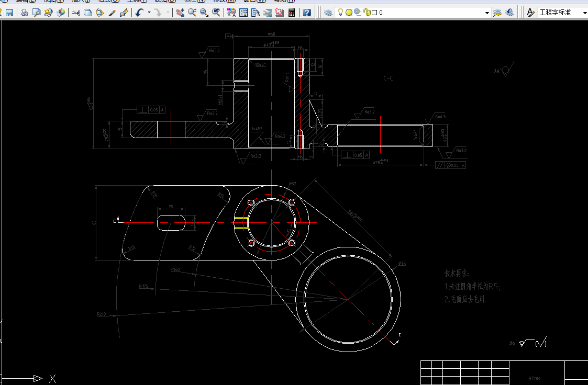The image size is (588, 385).
Task: Click the Redo arrow icon
Action: 158,13
